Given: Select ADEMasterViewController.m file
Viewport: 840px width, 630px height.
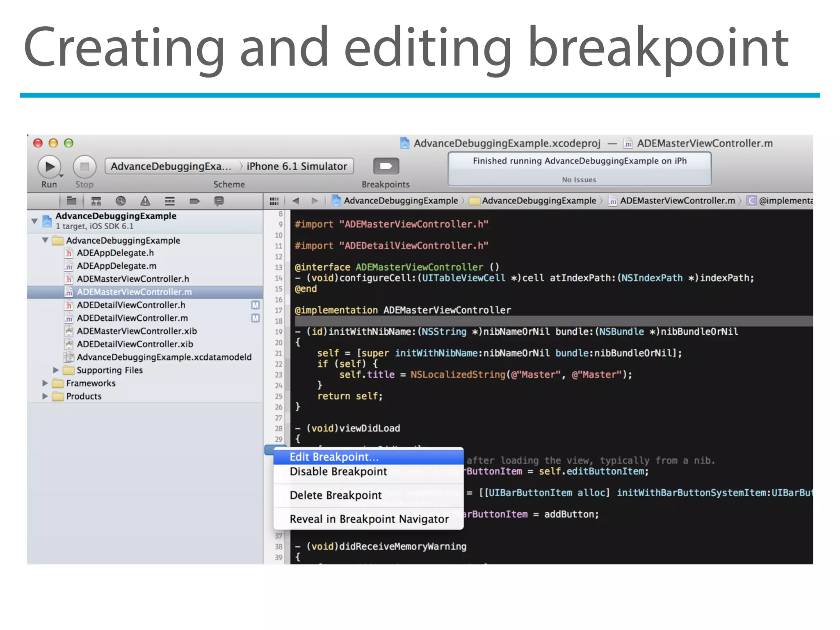Looking at the screenshot, I should click(145, 292).
